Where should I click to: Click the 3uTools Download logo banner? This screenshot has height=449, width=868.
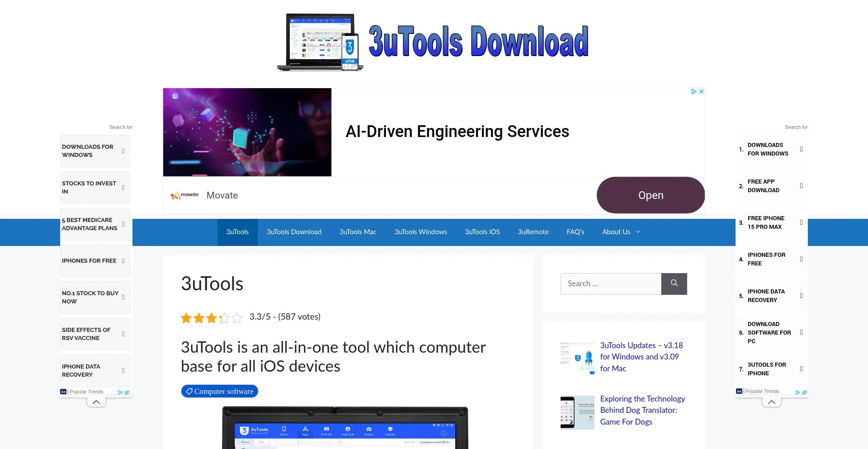[433, 42]
